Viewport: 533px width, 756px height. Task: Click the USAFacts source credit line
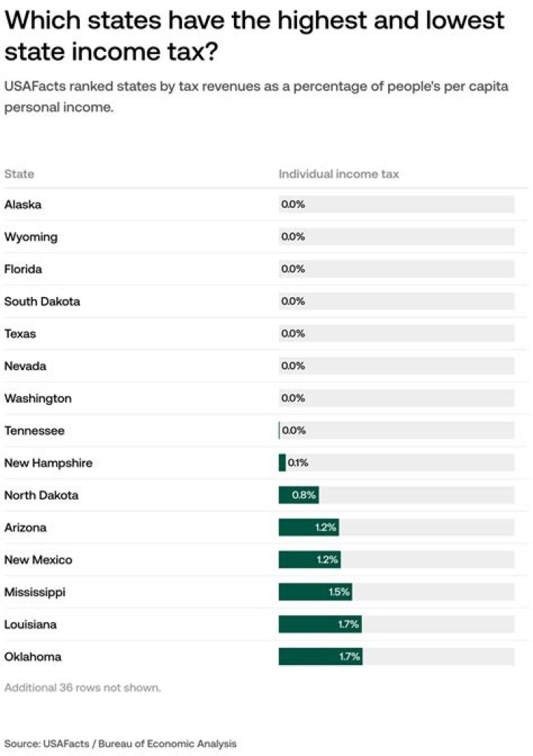pos(120,743)
